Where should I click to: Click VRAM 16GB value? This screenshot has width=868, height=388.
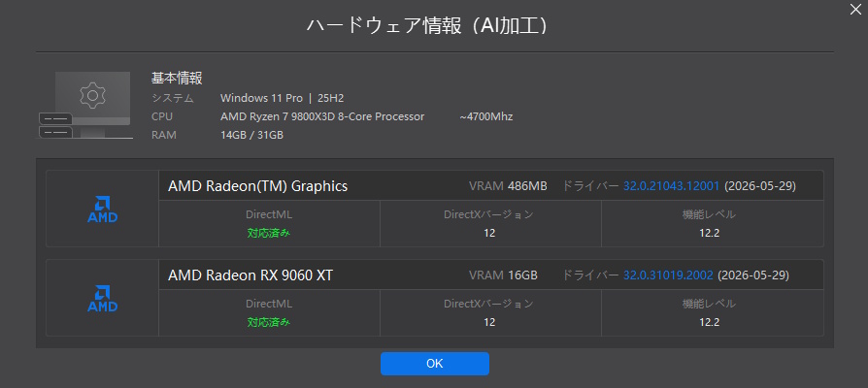click(x=522, y=275)
